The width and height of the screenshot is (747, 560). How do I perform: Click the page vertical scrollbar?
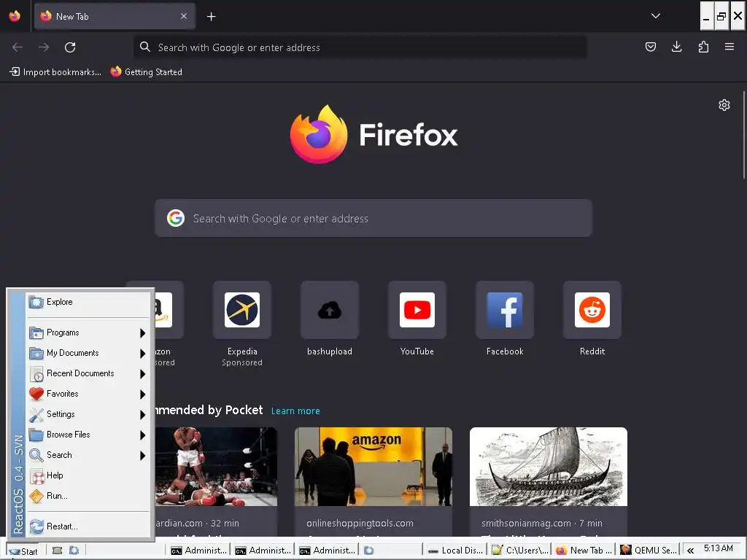click(x=743, y=136)
